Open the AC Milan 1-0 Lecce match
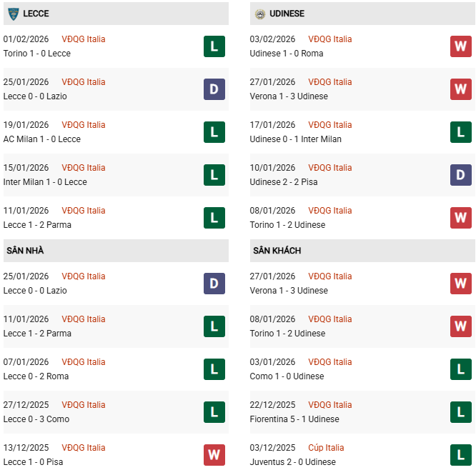This screenshot has height=470, width=476. click(42, 139)
